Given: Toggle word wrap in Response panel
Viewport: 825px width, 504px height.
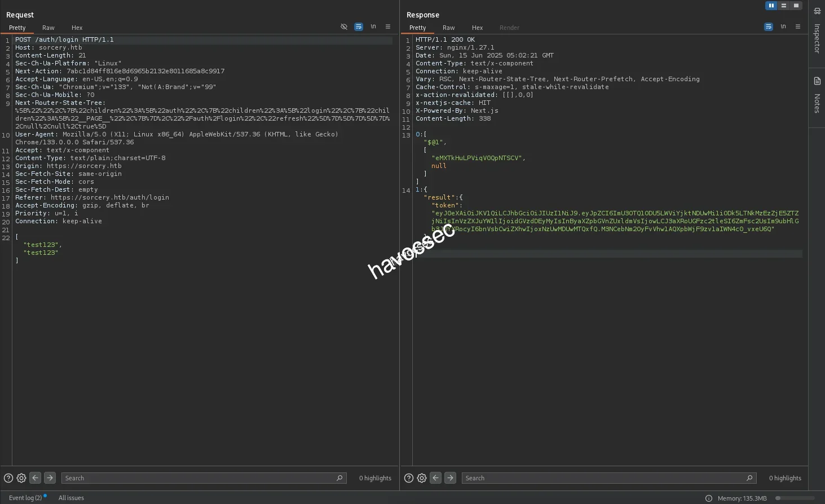Looking at the screenshot, I should pyautogui.click(x=768, y=26).
